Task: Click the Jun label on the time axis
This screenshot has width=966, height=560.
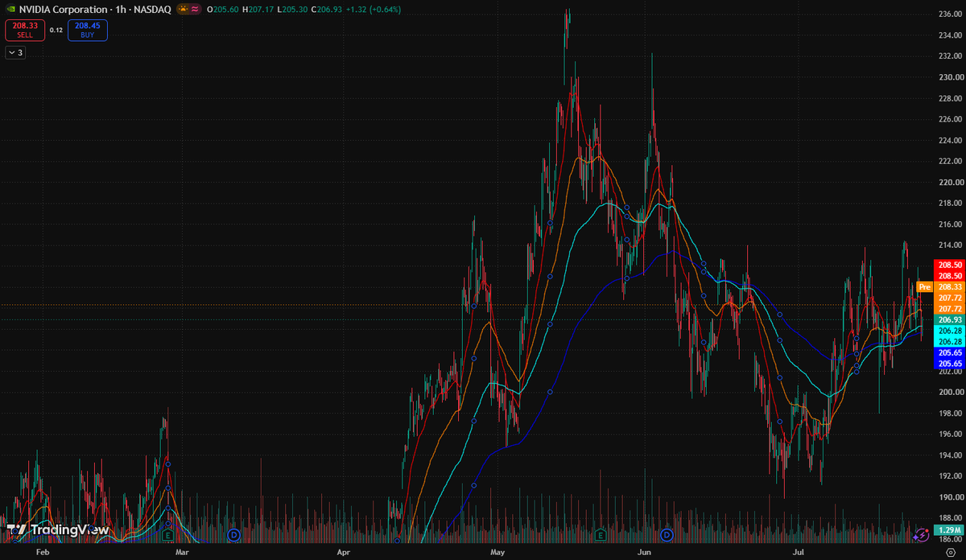Action: pos(644,553)
